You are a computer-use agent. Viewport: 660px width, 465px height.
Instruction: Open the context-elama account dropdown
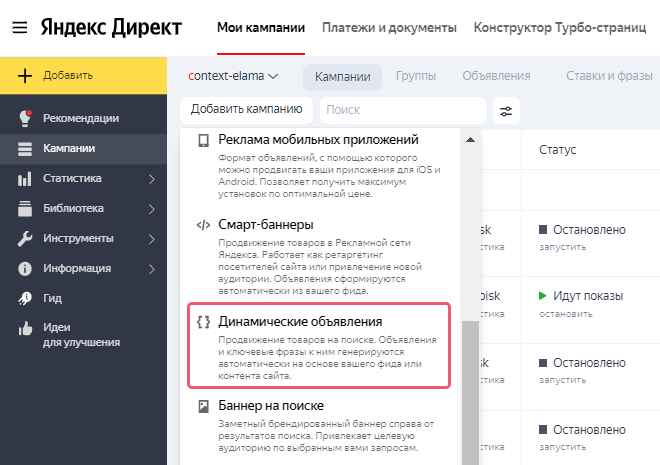233,76
